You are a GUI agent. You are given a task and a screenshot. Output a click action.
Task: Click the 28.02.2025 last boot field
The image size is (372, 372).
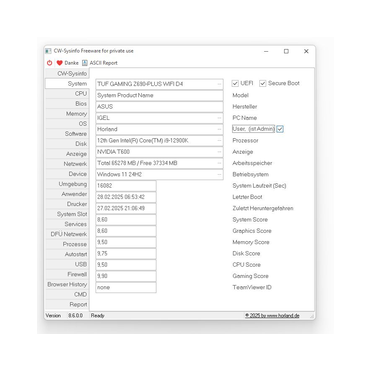pos(126,197)
